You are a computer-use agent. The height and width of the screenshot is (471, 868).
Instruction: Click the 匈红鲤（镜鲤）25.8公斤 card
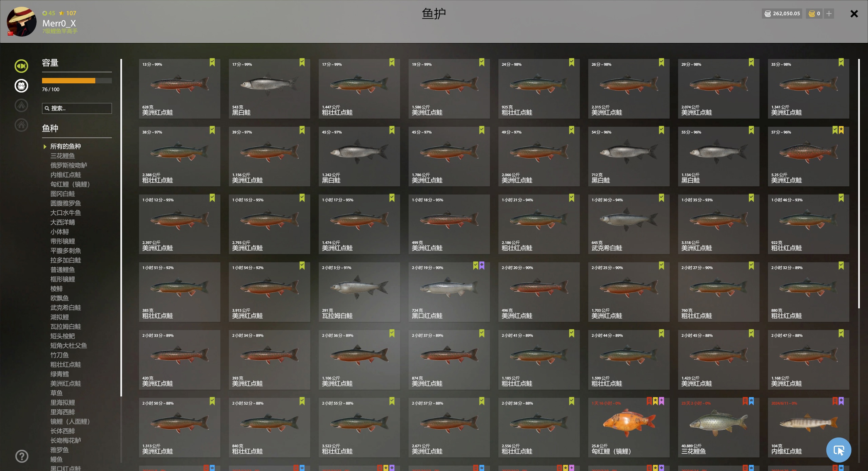[629, 428]
